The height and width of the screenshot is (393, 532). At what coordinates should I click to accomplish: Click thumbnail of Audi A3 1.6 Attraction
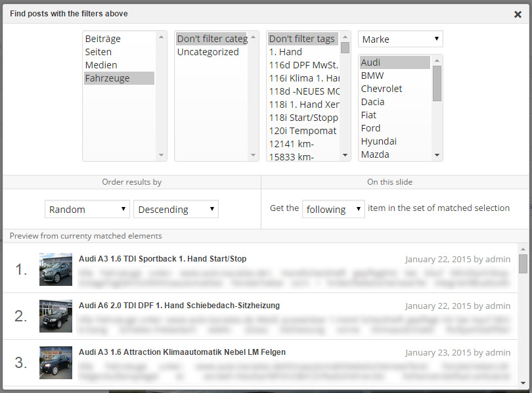tap(56, 363)
